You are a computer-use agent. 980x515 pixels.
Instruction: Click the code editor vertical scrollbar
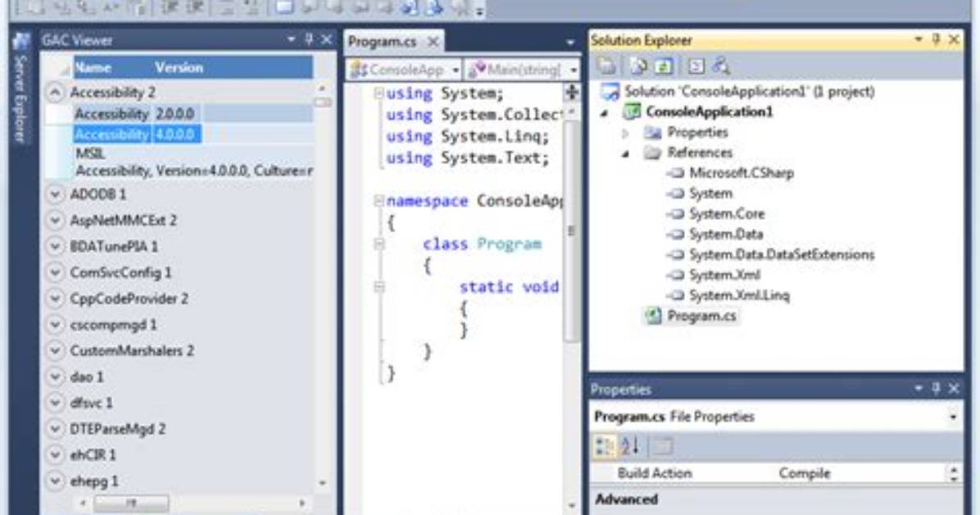(x=571, y=231)
